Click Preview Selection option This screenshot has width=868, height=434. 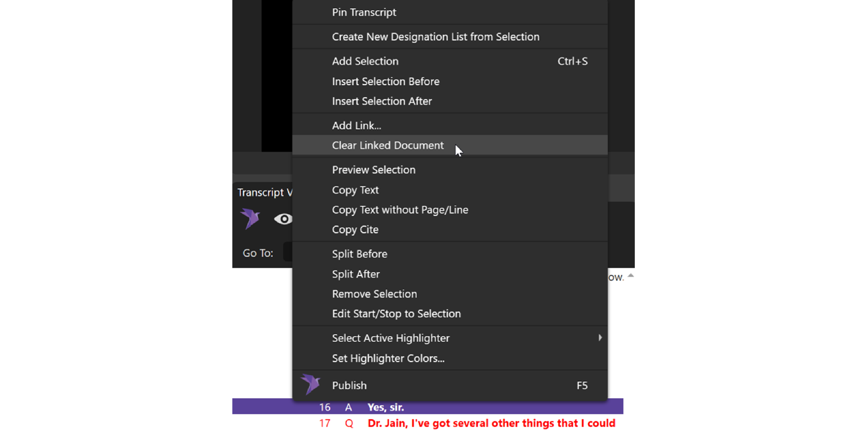point(374,170)
